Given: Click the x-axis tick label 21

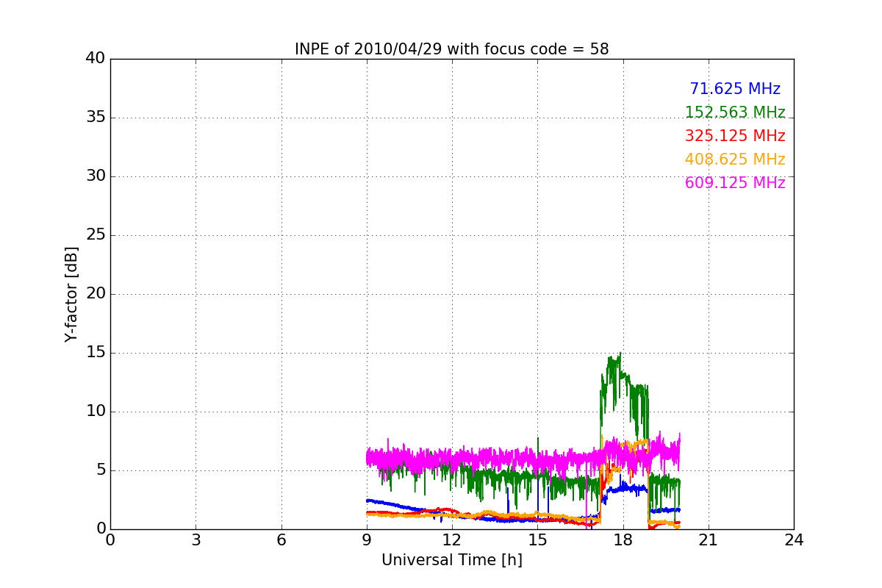Looking at the screenshot, I should click(x=709, y=540).
